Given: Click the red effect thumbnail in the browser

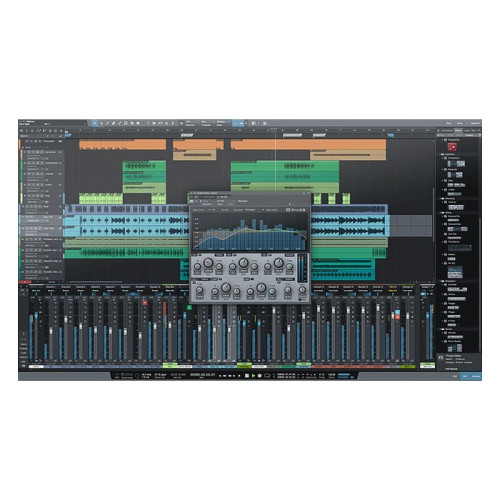Looking at the screenshot, I should click(452, 147).
